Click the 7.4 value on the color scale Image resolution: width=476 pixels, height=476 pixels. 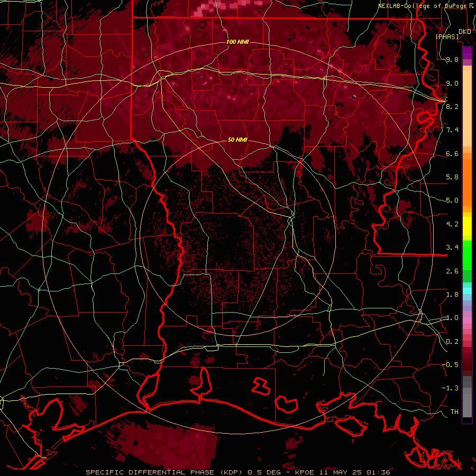452,130
